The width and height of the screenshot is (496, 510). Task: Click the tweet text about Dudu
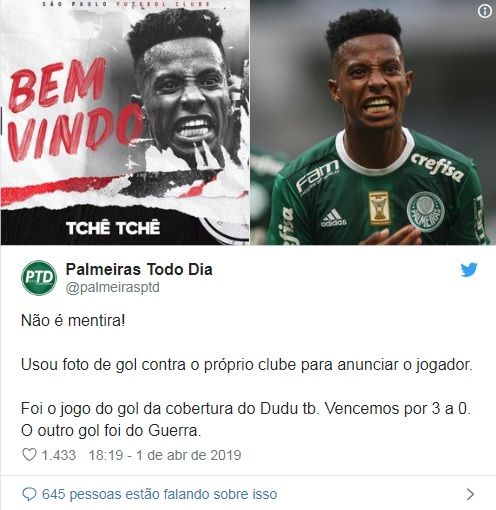tap(246, 419)
